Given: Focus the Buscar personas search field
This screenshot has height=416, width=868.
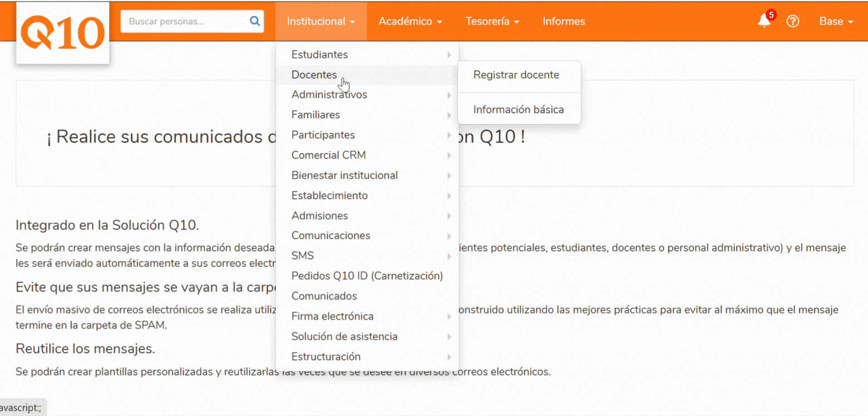Looking at the screenshot, I should pyautogui.click(x=192, y=21).
